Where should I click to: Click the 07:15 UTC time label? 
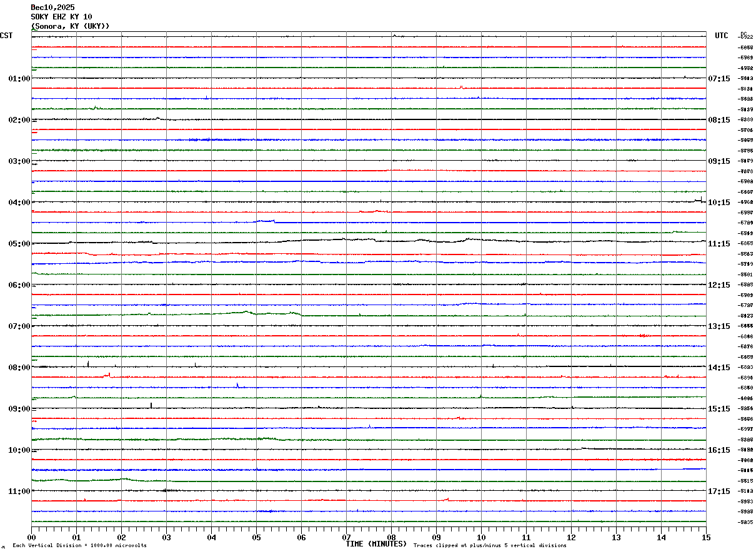719,79
